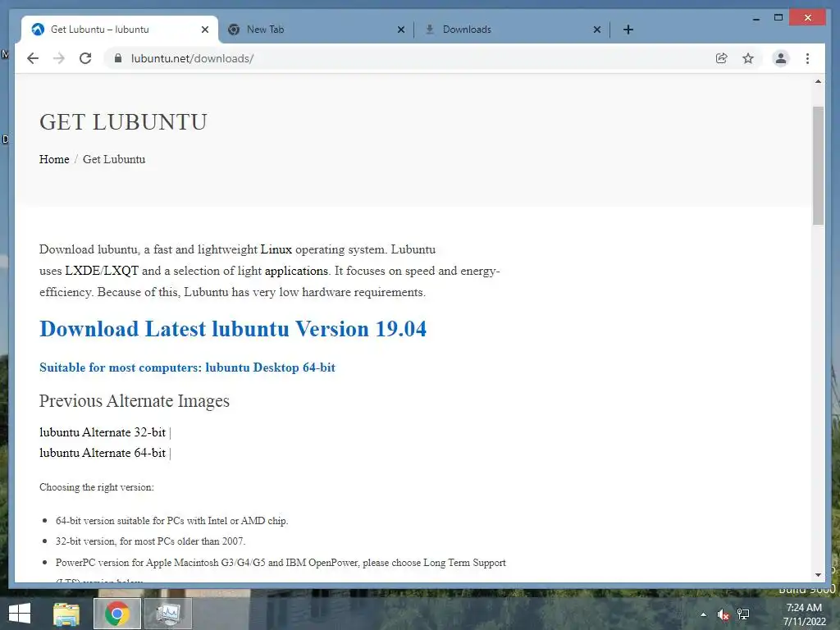Close the New Tab tab
The image size is (840, 630).
pos(400,30)
